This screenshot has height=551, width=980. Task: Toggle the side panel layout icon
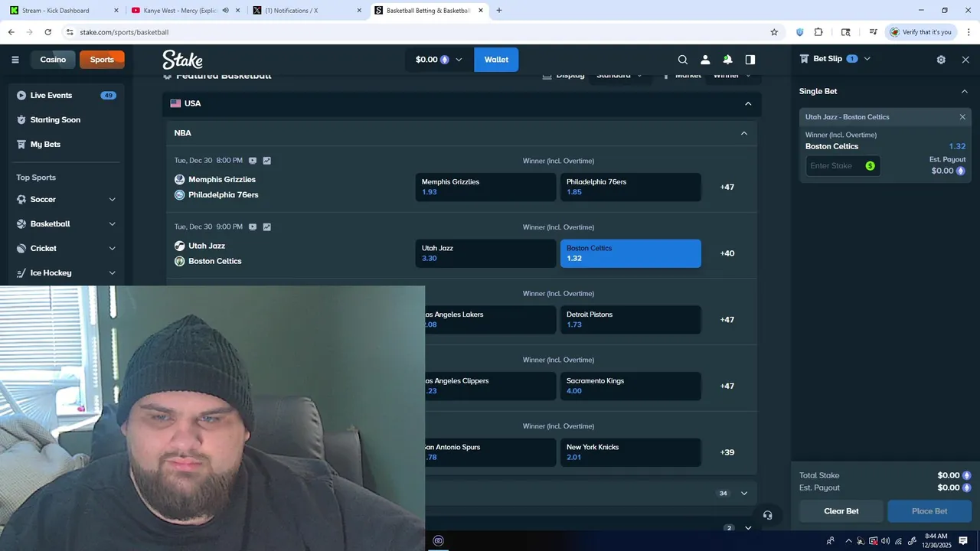click(x=750, y=60)
